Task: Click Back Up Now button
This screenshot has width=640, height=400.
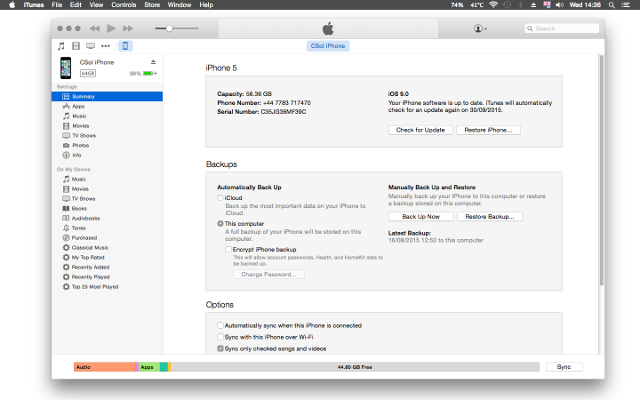Action: pos(421,217)
